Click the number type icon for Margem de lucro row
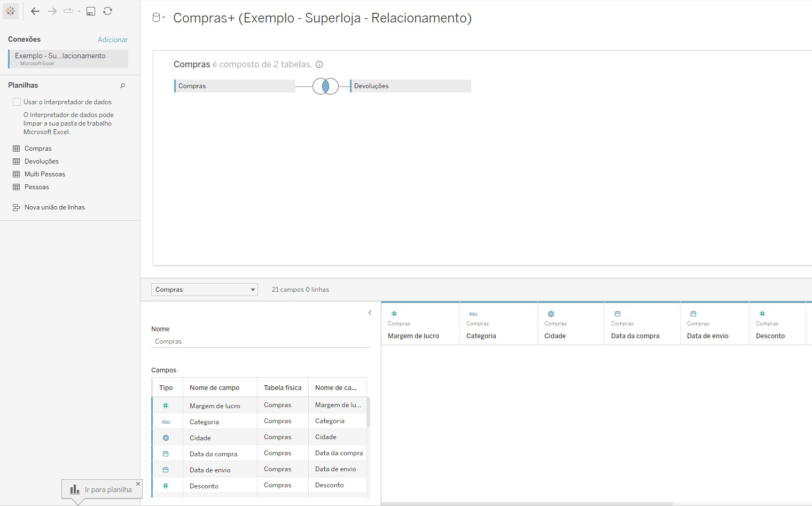The width and height of the screenshot is (812, 506). pos(166,406)
